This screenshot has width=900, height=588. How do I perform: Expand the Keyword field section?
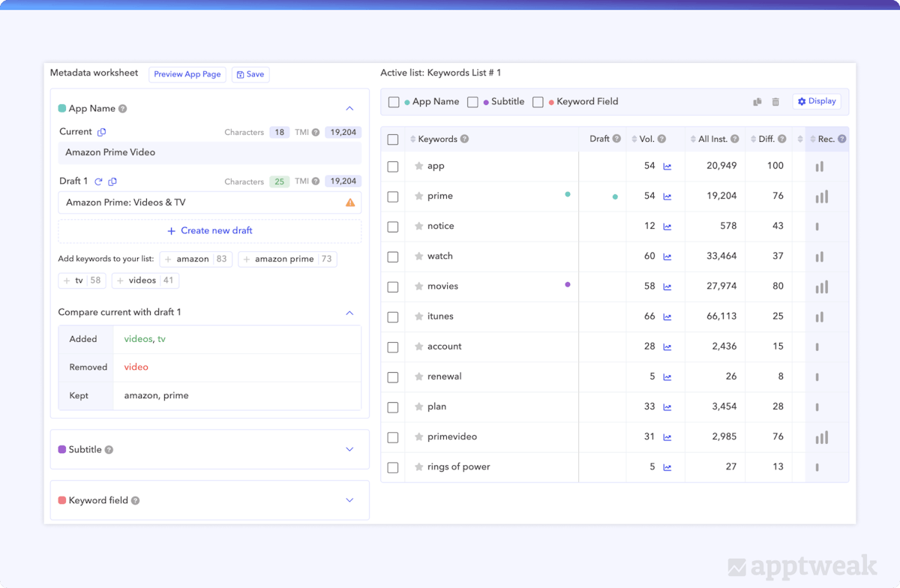pyautogui.click(x=349, y=500)
